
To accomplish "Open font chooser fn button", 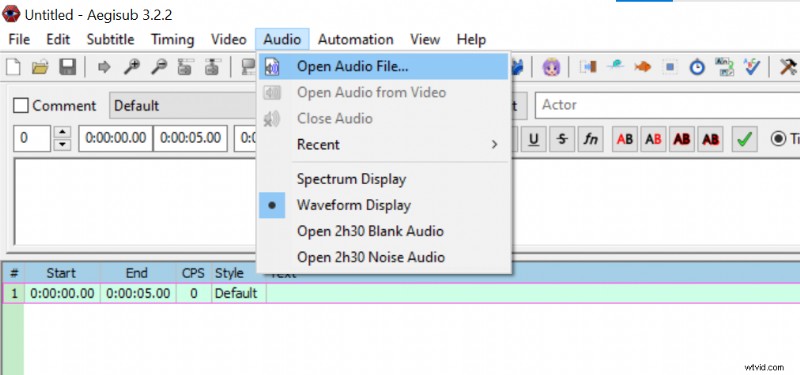I will (590, 139).
